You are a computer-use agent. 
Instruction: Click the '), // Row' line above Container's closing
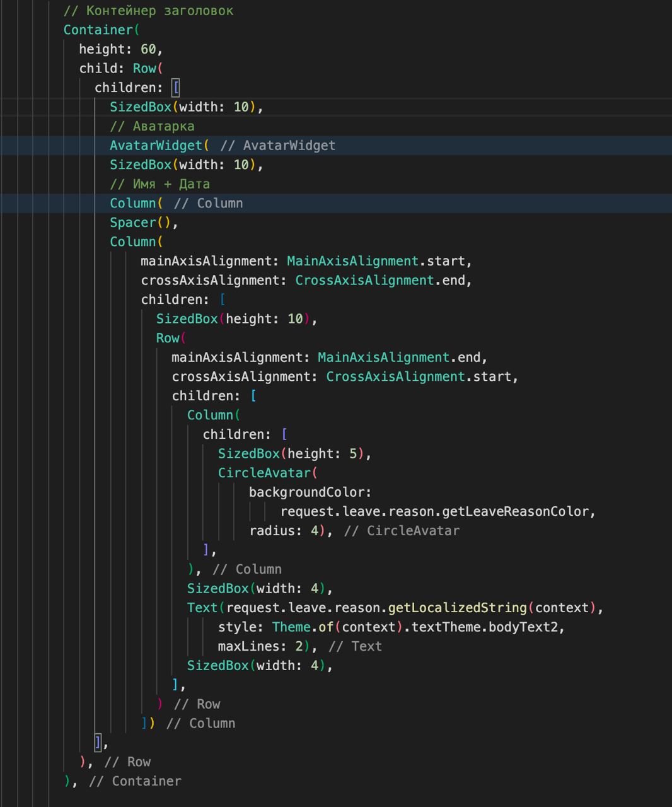[x=115, y=762]
